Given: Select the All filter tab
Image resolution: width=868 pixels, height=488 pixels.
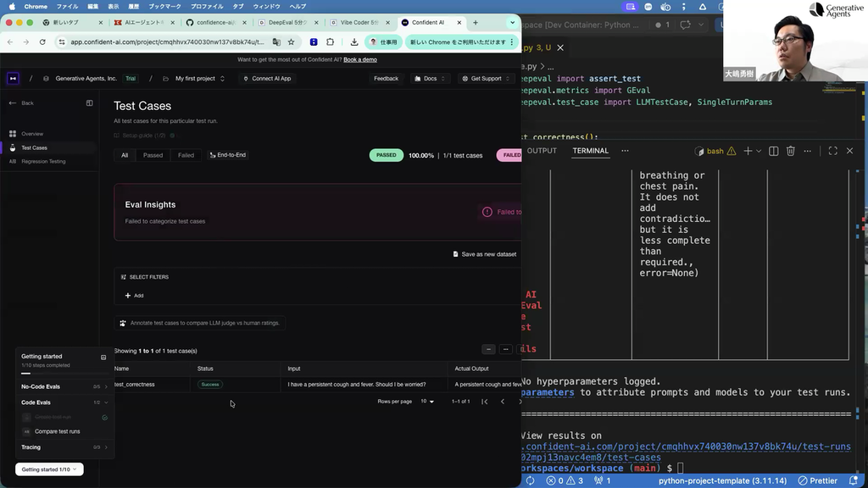Looking at the screenshot, I should click(x=125, y=156).
